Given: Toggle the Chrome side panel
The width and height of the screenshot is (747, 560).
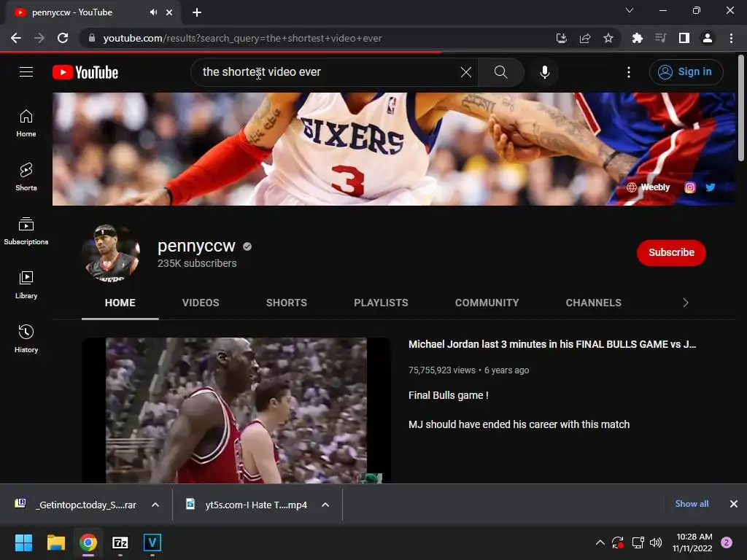Looking at the screenshot, I should (684, 38).
